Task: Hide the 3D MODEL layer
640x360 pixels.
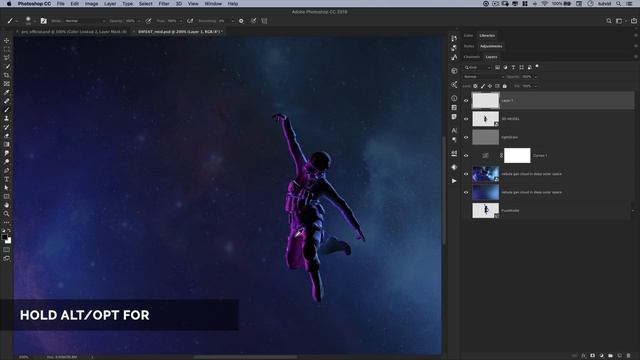Action: (466, 119)
